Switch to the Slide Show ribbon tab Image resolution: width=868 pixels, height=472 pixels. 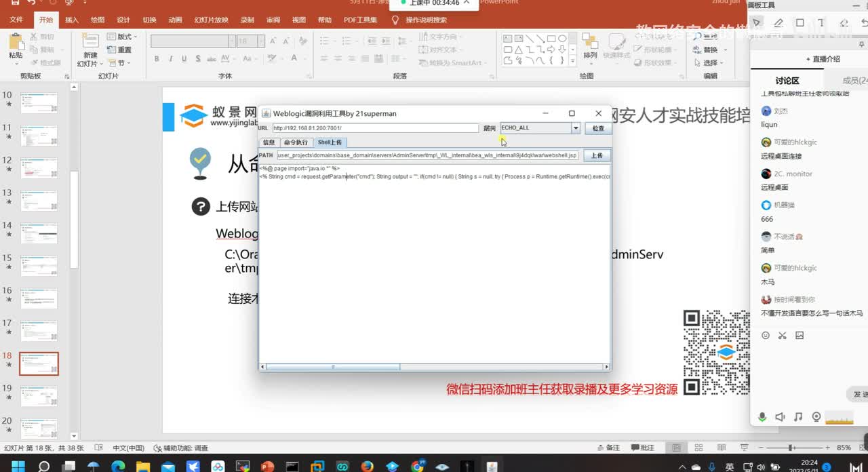tap(211, 20)
